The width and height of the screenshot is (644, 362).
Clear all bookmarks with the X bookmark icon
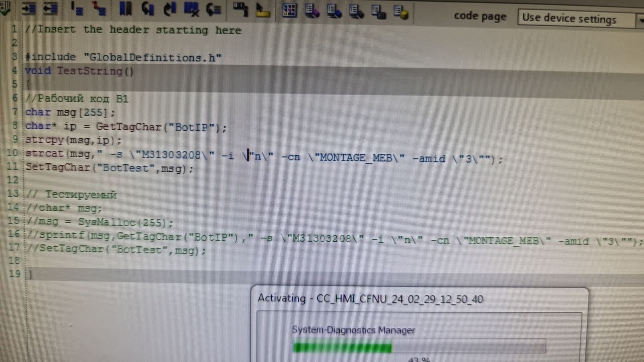(x=192, y=9)
